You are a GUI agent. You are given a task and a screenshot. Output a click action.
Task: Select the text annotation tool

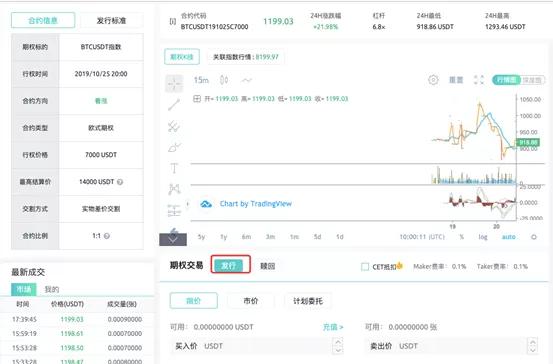(x=174, y=168)
